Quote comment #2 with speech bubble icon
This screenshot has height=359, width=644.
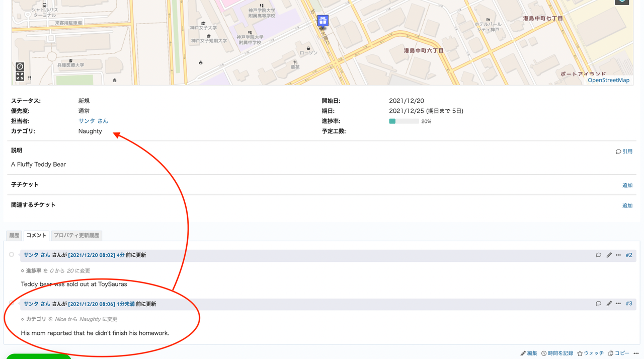pyautogui.click(x=598, y=255)
